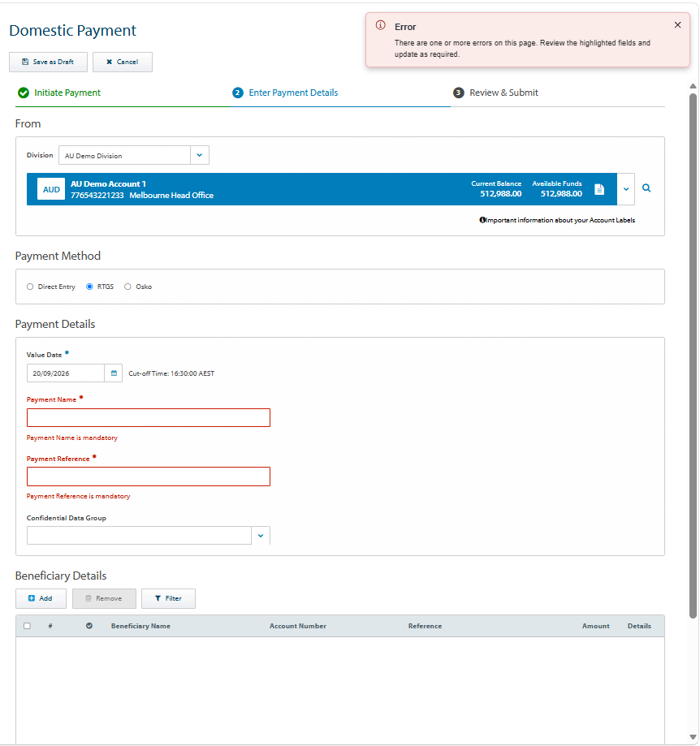This screenshot has height=746, width=700.
Task: Click the scrollbar up arrow
Action: pos(693,86)
